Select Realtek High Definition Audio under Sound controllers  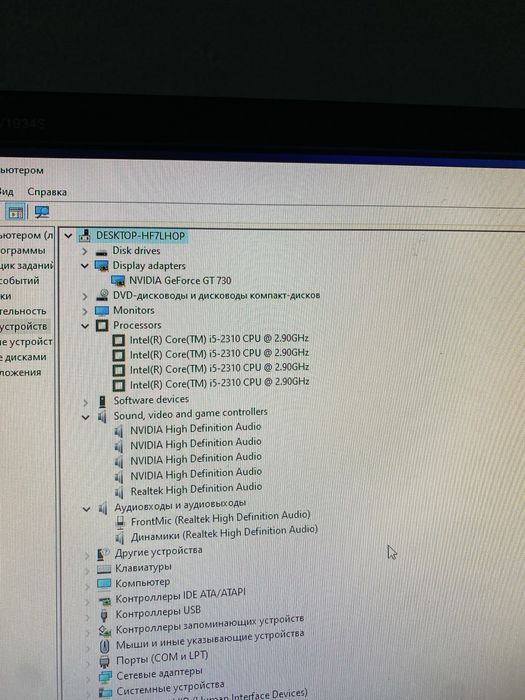click(x=196, y=489)
